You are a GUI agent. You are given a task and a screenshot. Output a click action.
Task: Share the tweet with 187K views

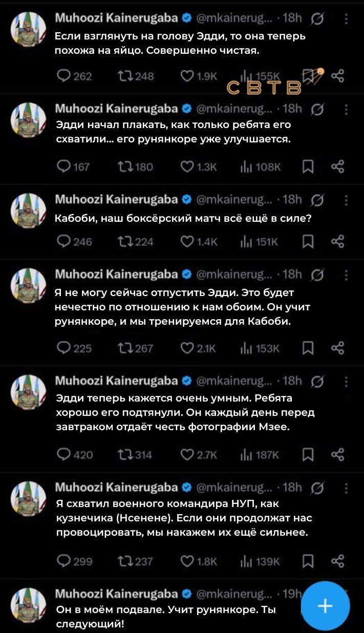click(x=337, y=454)
